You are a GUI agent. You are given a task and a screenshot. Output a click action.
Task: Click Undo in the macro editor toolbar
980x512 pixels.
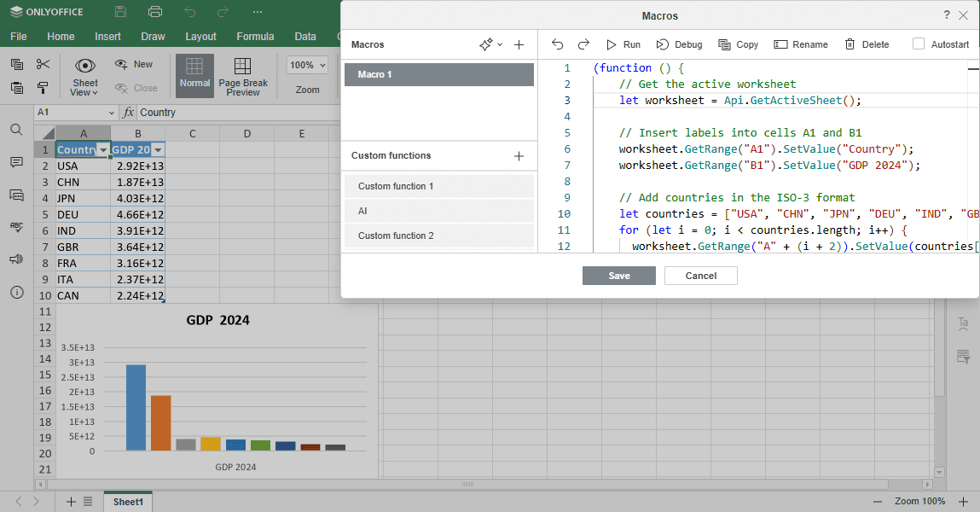pos(558,44)
